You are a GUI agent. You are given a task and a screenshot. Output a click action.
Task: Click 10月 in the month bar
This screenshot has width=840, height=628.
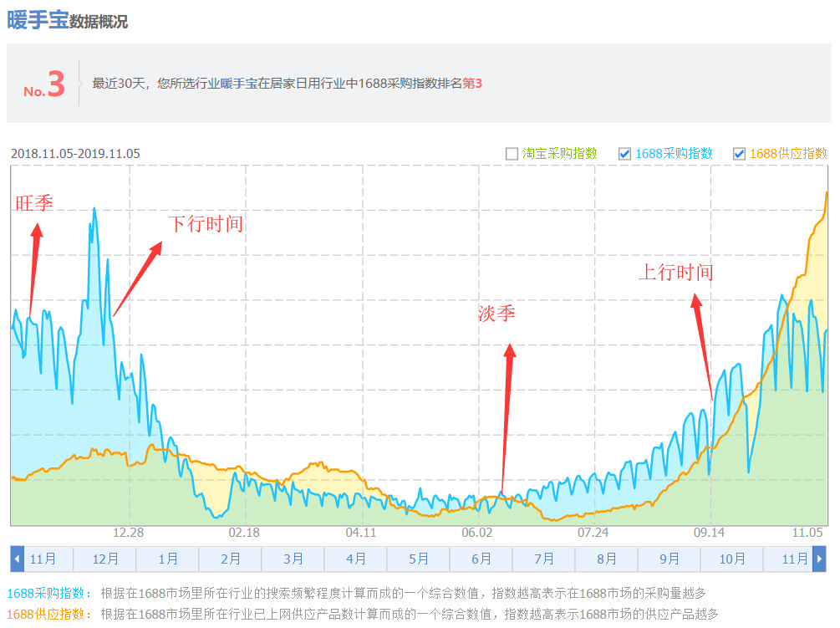point(732,559)
